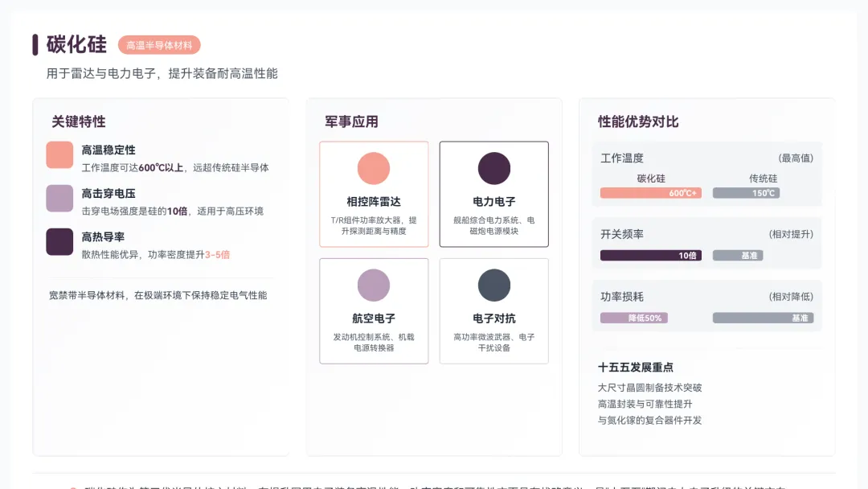The image size is (868, 489).
Task: Click the 高温半导体材料 pill tag
Action: click(x=159, y=45)
